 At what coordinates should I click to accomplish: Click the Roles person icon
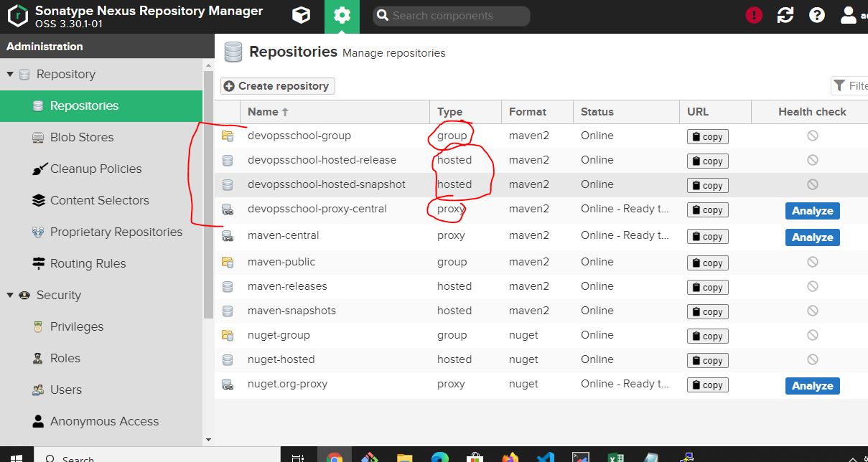click(38, 358)
